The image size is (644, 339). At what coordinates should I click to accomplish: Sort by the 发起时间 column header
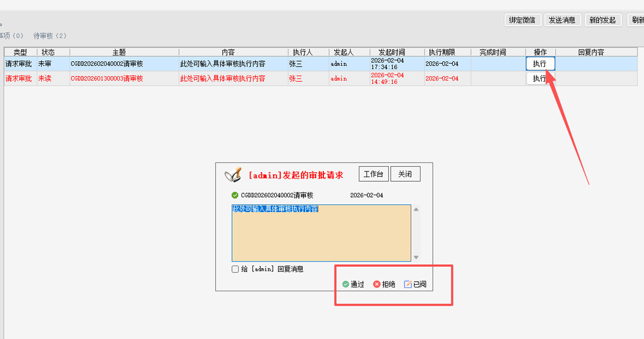click(392, 52)
